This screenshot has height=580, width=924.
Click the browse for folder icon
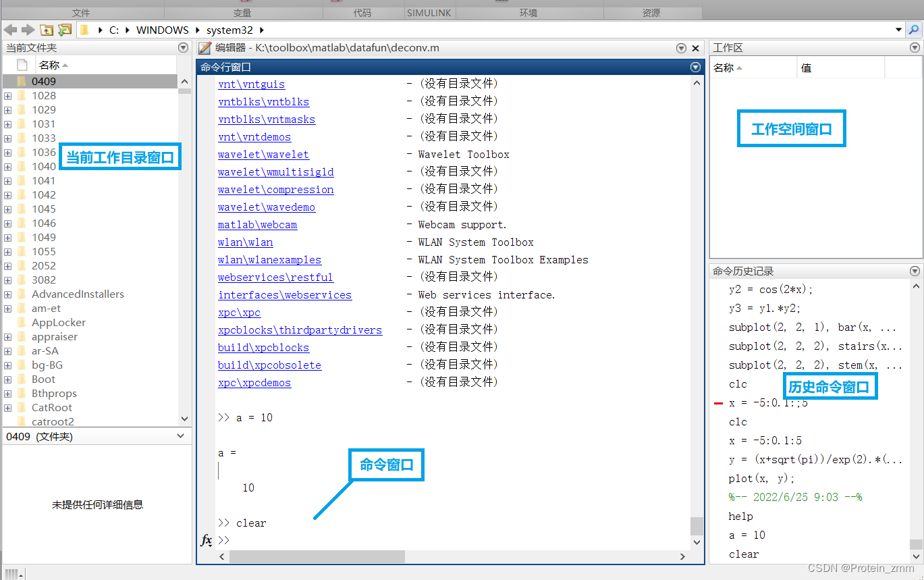tap(65, 30)
